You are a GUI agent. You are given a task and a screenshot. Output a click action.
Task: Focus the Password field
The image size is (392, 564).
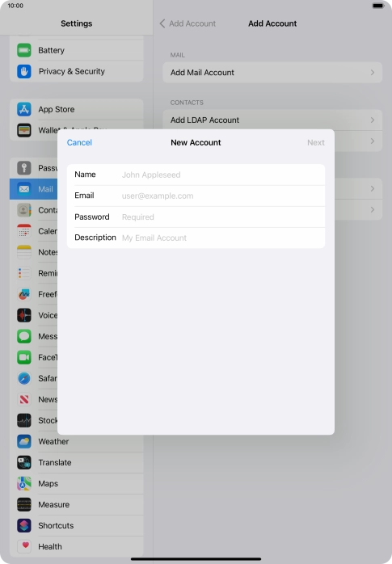[x=196, y=217]
